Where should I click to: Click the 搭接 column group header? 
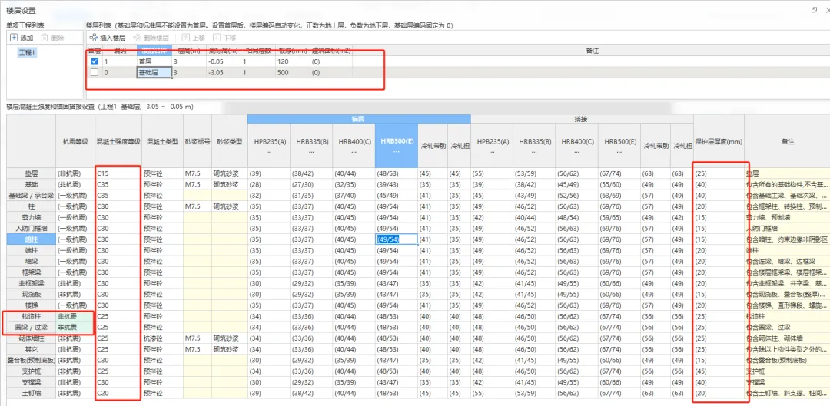click(580, 118)
